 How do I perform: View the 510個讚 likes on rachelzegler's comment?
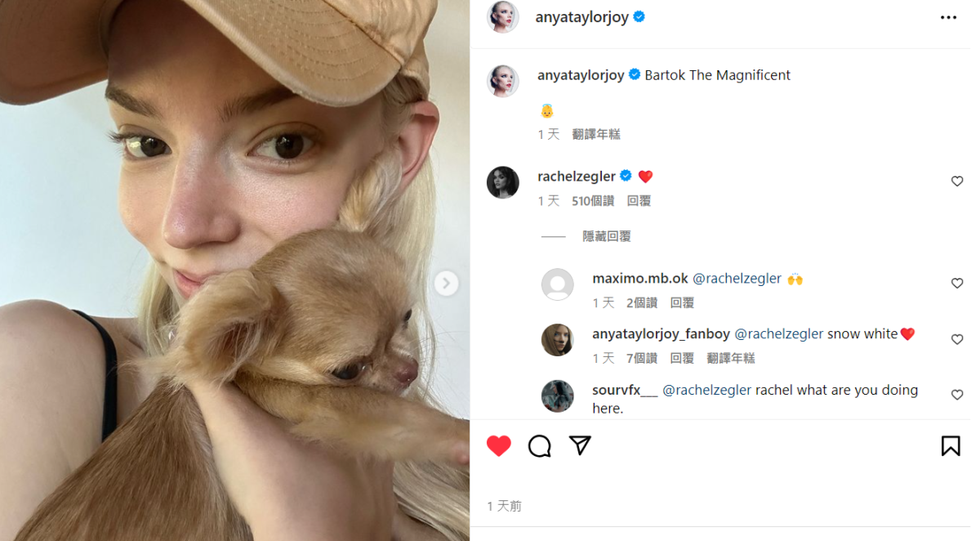point(593,201)
